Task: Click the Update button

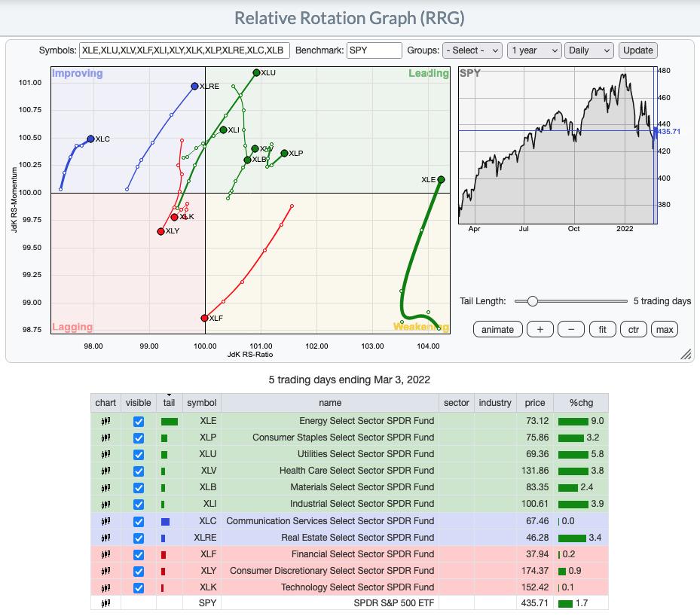Action: point(638,50)
